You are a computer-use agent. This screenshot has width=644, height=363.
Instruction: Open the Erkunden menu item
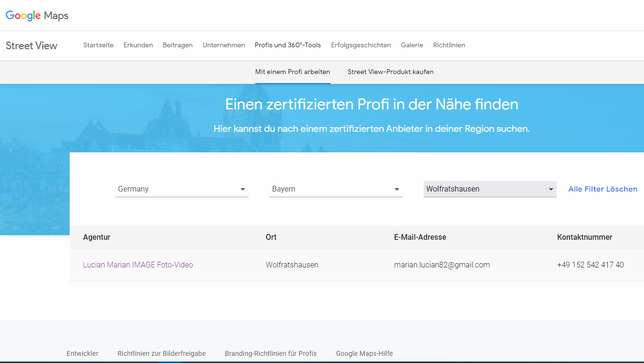138,45
